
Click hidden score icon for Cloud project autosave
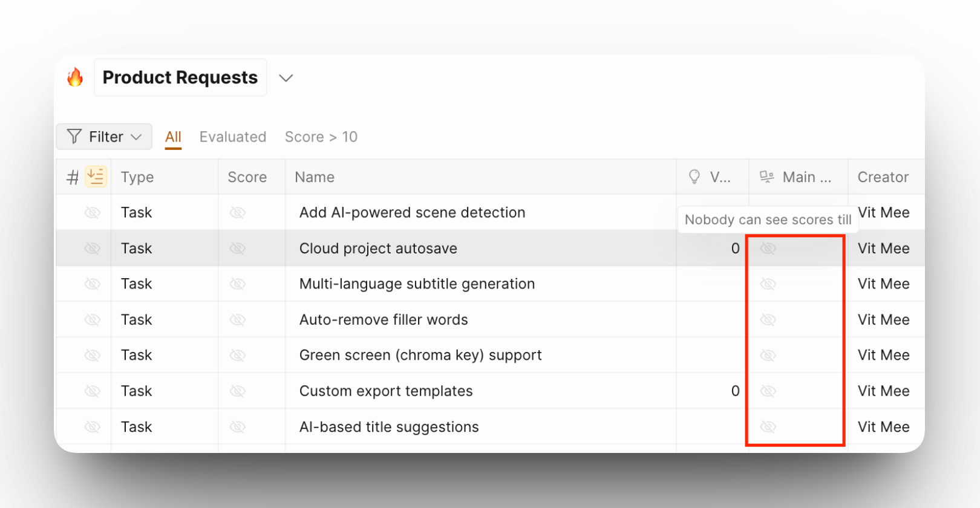coord(238,249)
